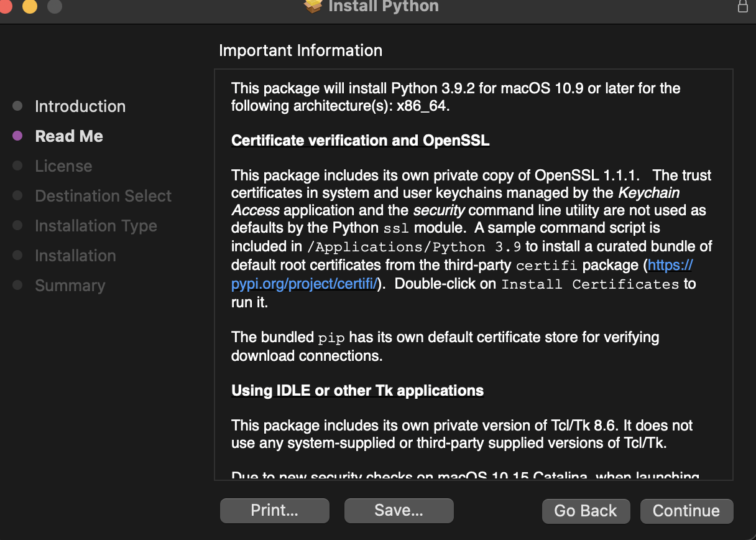
Task: Open the pypi.org certifi project link
Action: [305, 284]
